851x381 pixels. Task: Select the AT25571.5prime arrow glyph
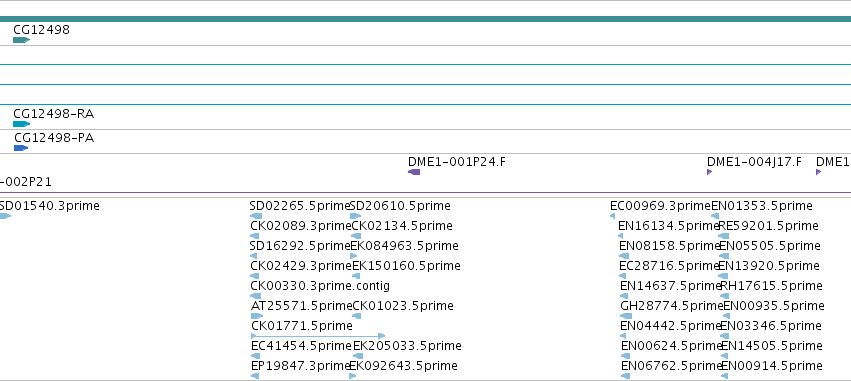pos(257,316)
